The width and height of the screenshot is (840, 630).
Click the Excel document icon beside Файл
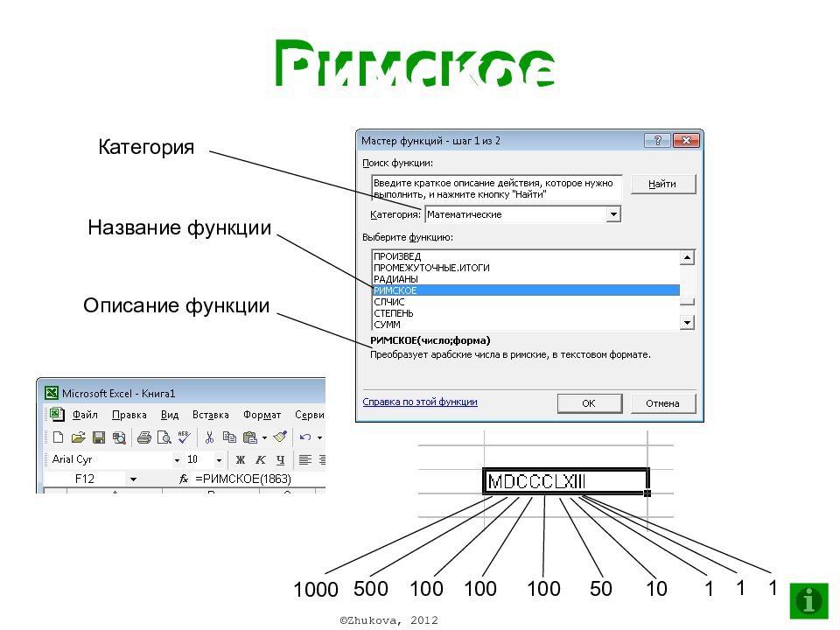(x=57, y=414)
